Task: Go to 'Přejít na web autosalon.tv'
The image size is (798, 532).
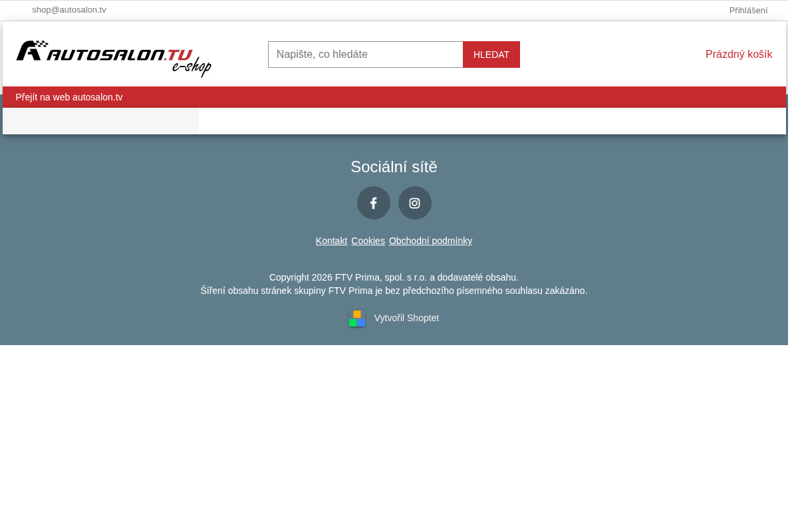Action: (x=69, y=97)
